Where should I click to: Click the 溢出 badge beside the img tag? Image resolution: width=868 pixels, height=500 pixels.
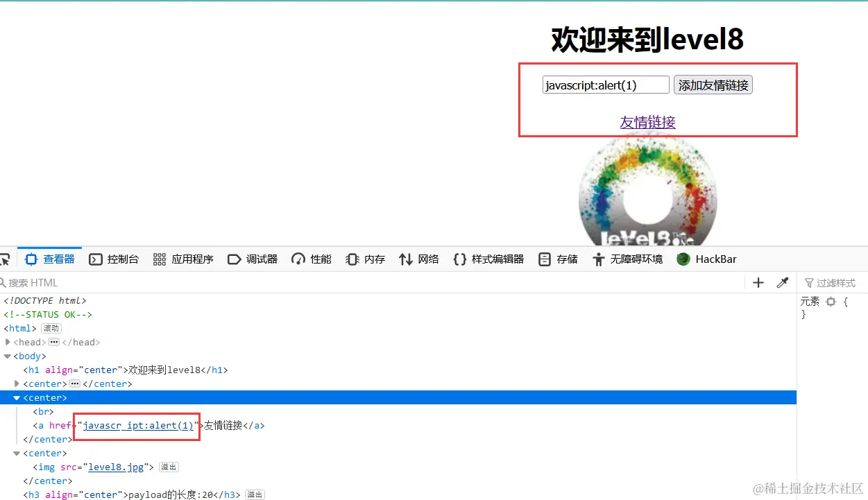tap(169, 467)
